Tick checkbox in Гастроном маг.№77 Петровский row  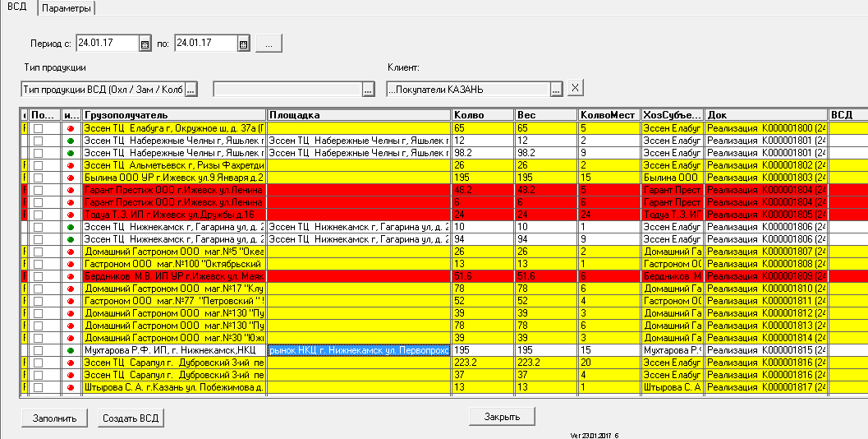point(38,301)
